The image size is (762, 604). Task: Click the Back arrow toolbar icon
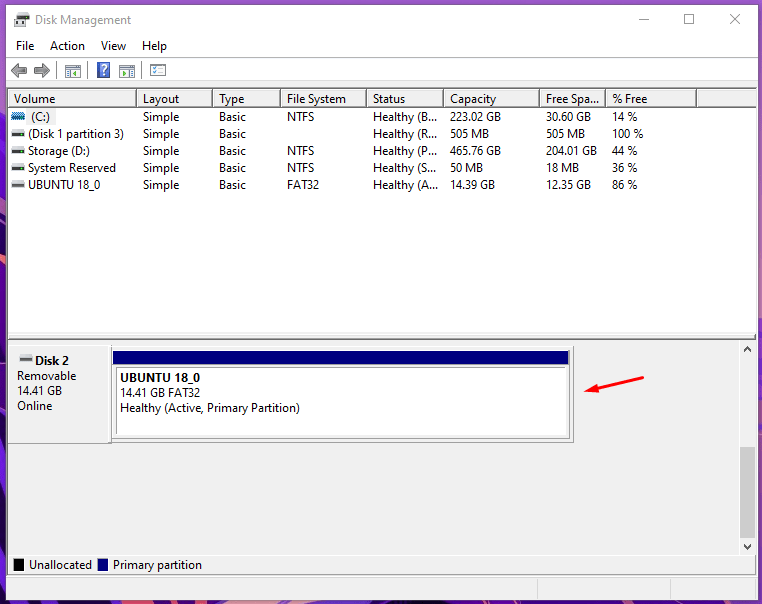click(19, 70)
